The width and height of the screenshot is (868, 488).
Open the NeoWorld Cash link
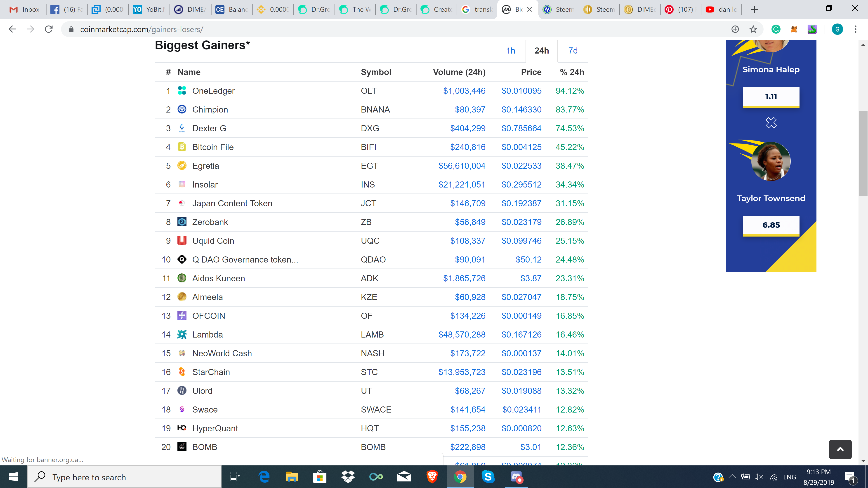222,353
